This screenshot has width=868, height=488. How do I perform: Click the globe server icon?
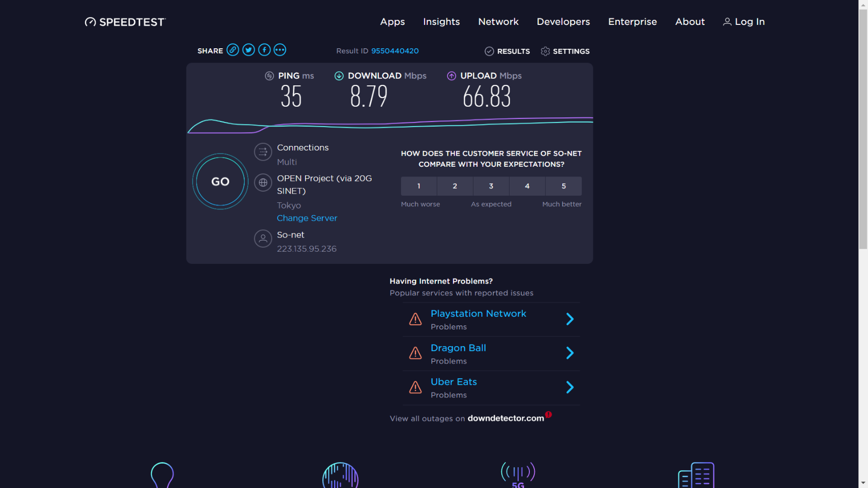point(263,182)
